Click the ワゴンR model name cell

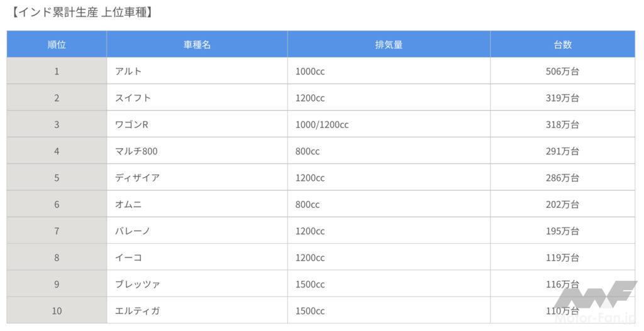[x=131, y=124]
